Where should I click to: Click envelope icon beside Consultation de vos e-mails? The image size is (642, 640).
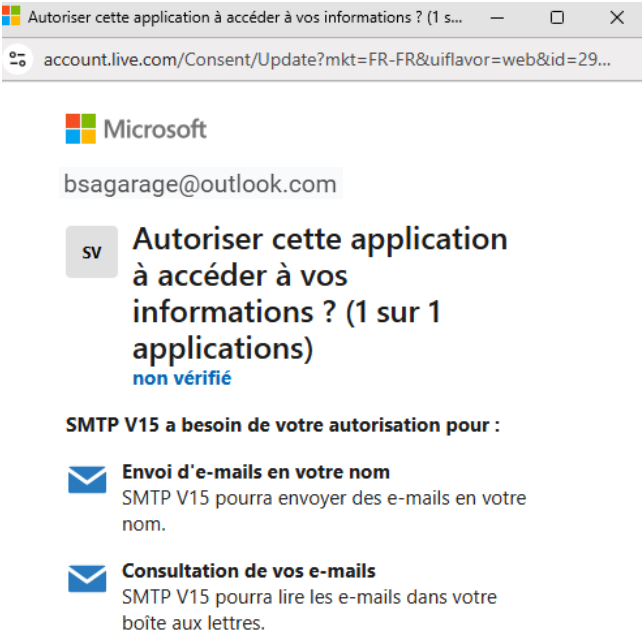point(87,579)
